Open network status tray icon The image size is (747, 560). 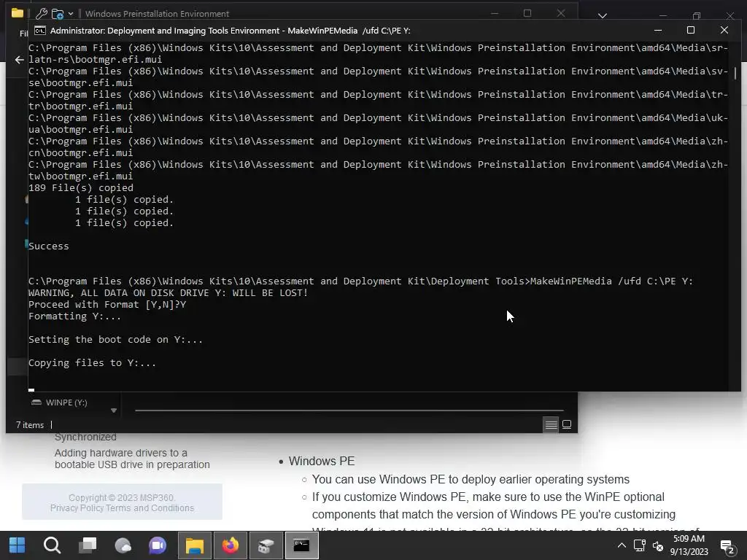click(639, 545)
